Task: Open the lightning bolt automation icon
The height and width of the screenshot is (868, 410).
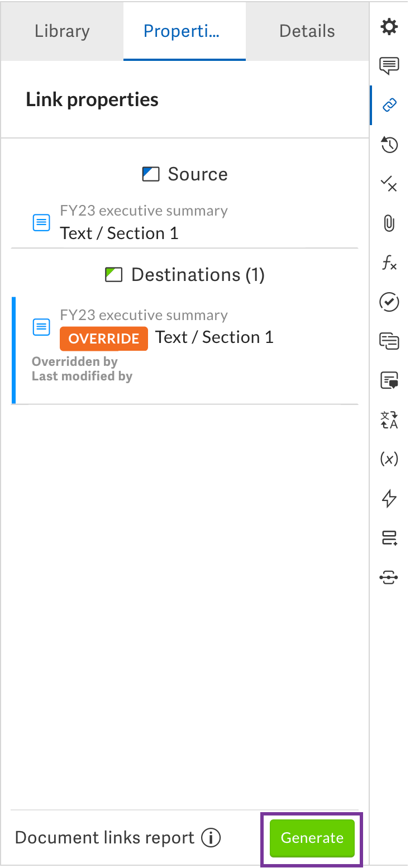Action: click(389, 498)
